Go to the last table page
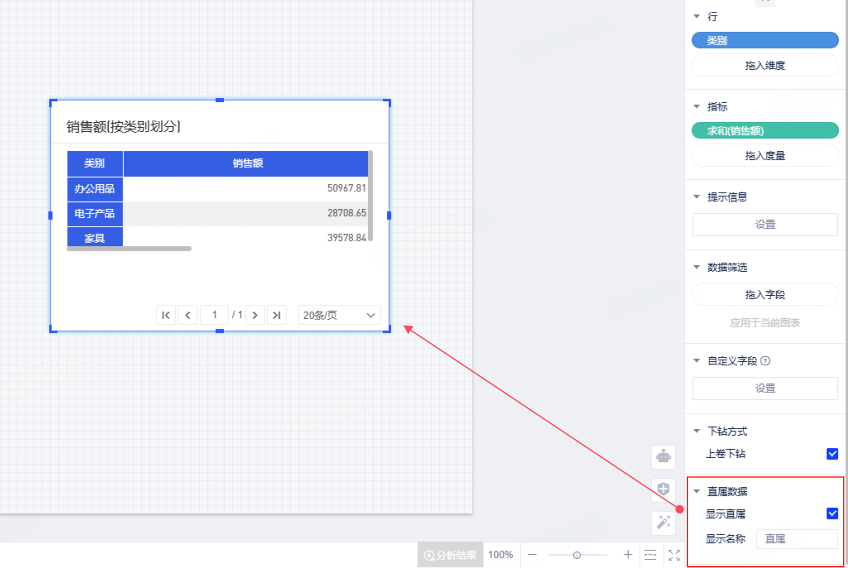Viewport: 848px width, 568px height. [277, 315]
